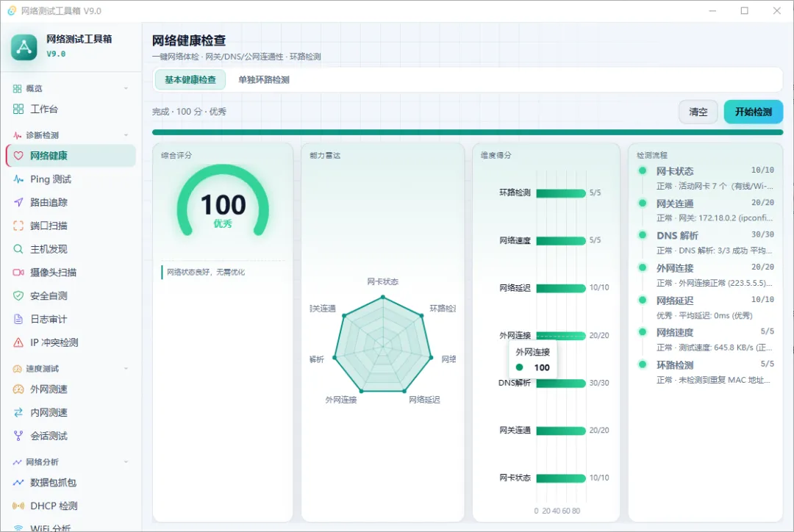Click the fork icon beside 会话测试
Image resolution: width=794 pixels, height=532 pixels.
(18, 435)
